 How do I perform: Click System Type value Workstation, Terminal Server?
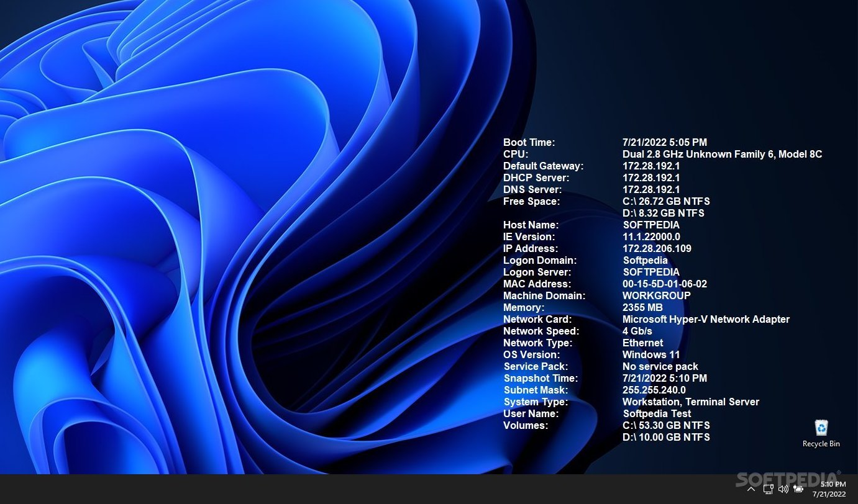(x=691, y=402)
